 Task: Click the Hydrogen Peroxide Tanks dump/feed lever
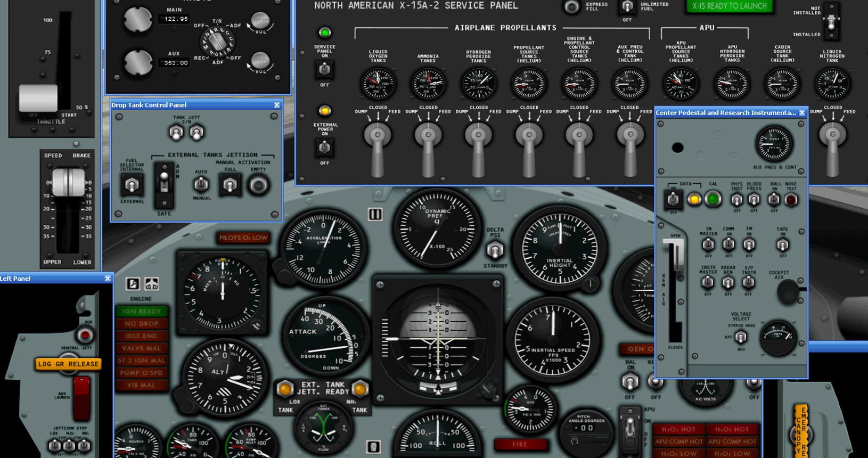[x=478, y=149]
